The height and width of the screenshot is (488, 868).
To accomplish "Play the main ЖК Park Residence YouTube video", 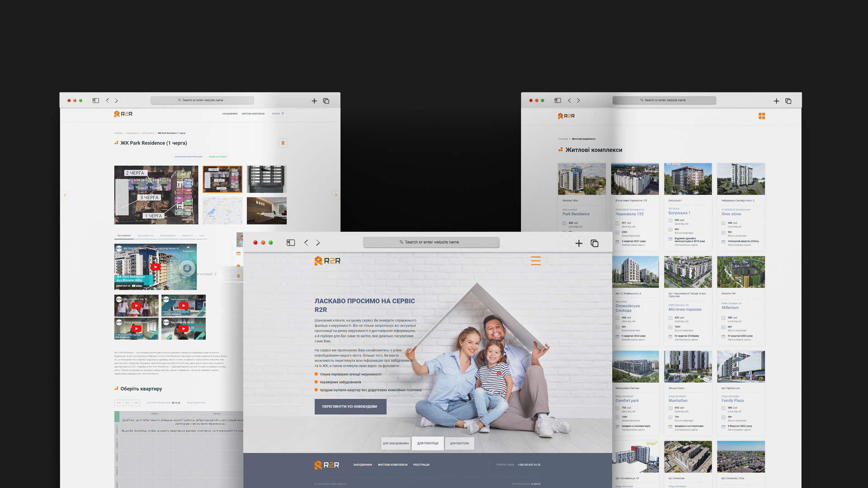I will [x=156, y=267].
